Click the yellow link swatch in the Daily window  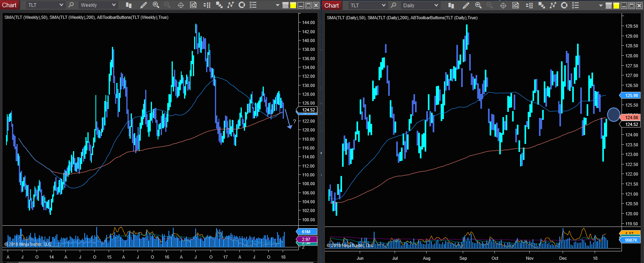[616, 6]
